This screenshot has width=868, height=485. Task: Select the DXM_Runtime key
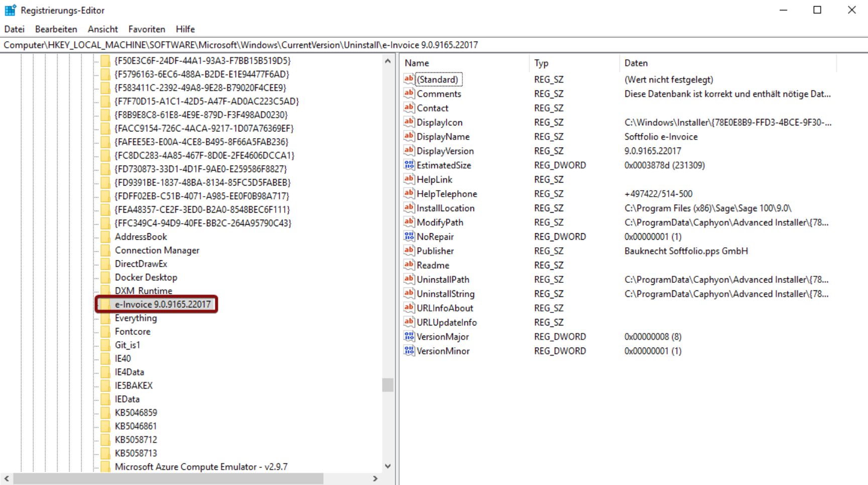[144, 291]
